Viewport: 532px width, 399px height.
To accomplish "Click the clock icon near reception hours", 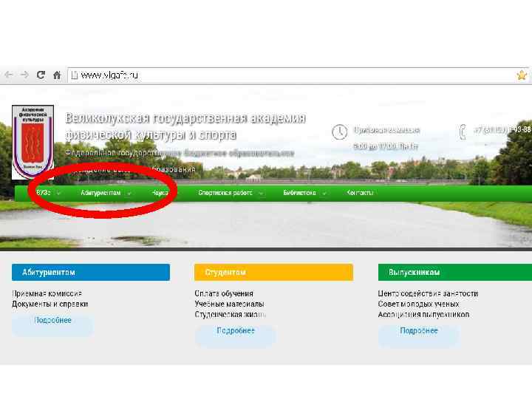I will [x=339, y=132].
